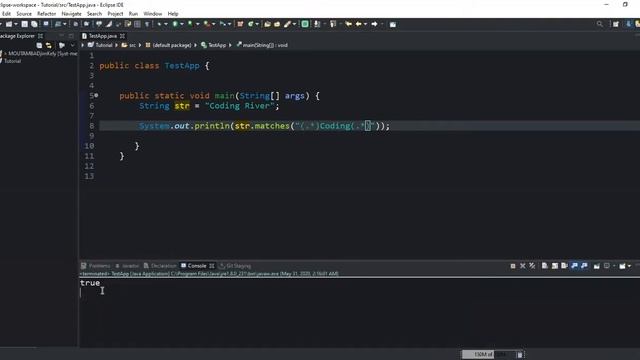Click the Terminate console square icon
Viewport: 640px width, 360px height.
[513, 266]
